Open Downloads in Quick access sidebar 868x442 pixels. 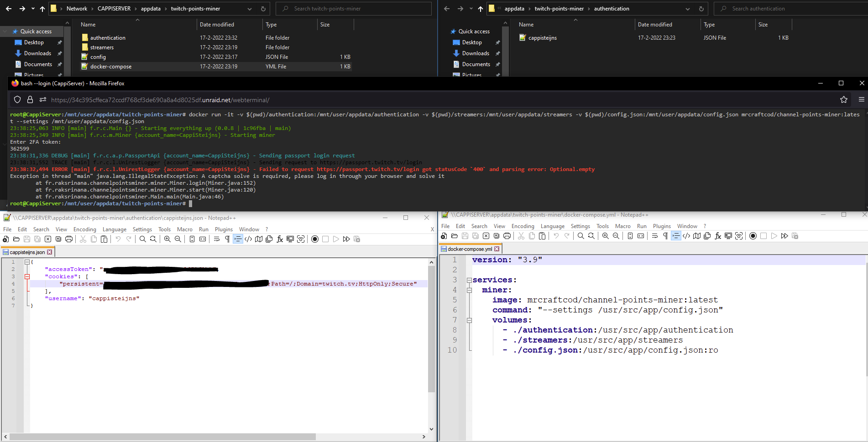(37, 53)
